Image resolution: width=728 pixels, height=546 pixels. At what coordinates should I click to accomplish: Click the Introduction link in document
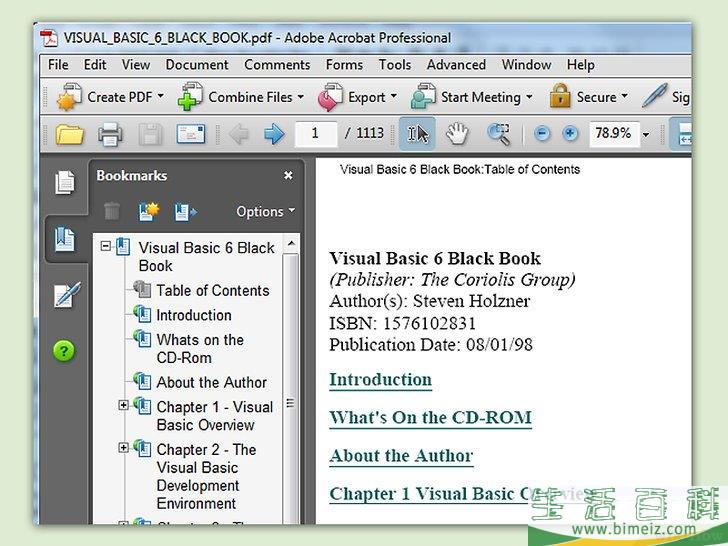pos(380,380)
